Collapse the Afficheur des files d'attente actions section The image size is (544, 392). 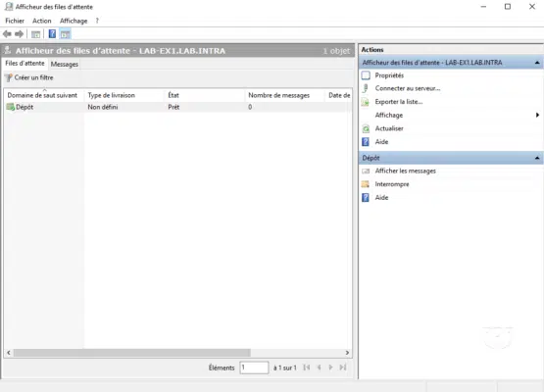coord(537,63)
